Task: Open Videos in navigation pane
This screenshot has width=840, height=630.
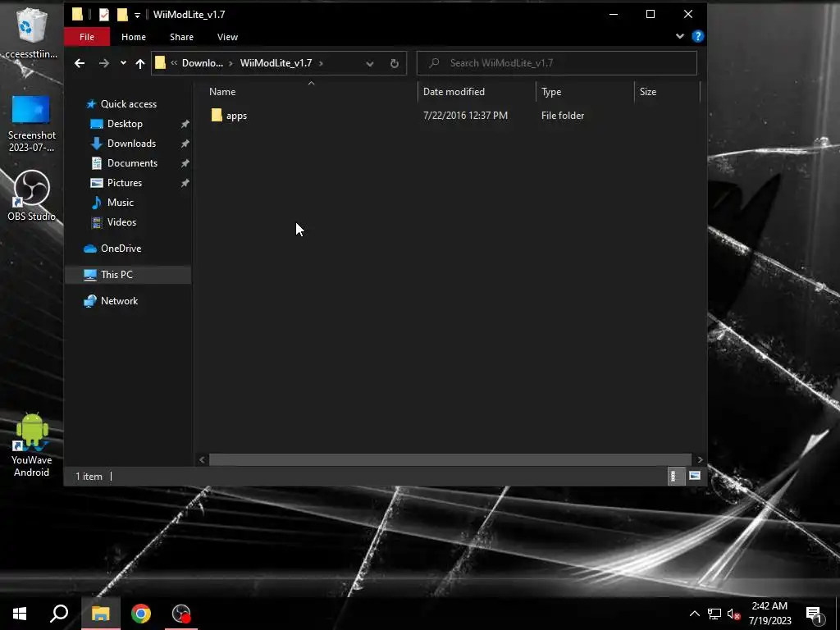Action: coord(121,222)
